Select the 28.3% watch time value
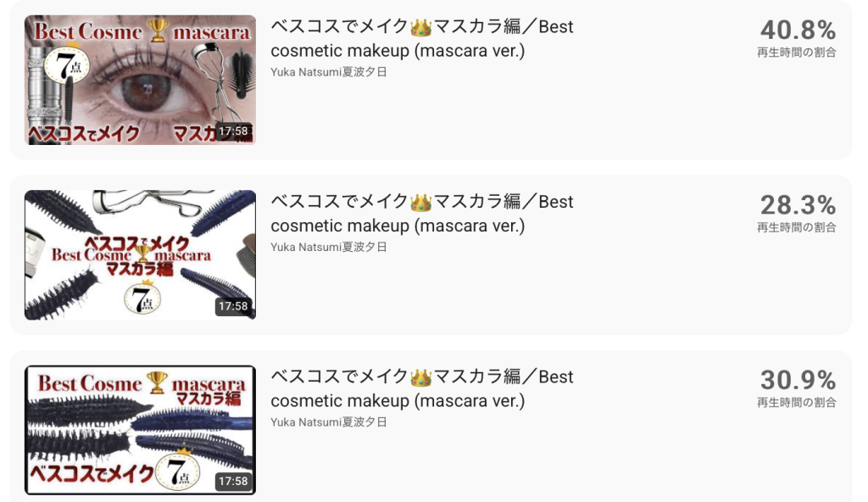 (798, 205)
